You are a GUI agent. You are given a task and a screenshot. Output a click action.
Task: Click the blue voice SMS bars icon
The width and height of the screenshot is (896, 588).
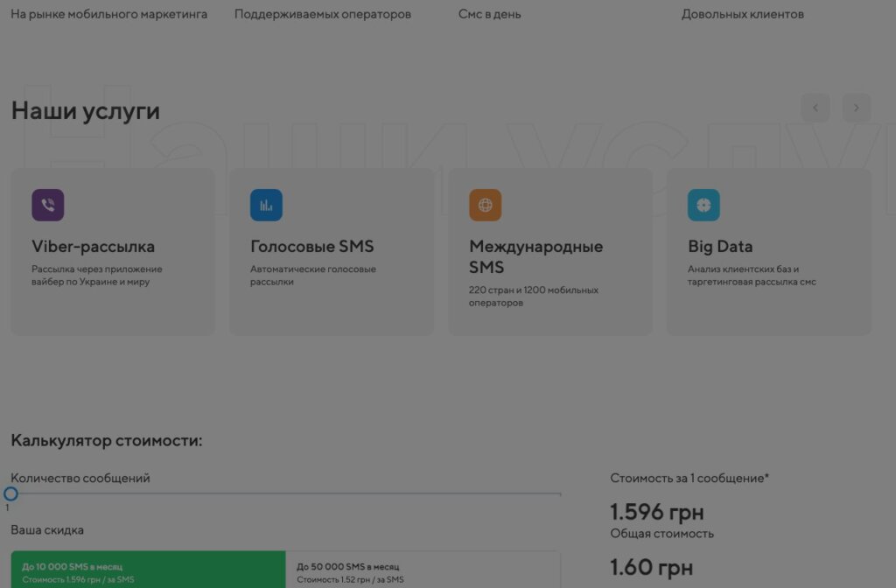tap(266, 205)
